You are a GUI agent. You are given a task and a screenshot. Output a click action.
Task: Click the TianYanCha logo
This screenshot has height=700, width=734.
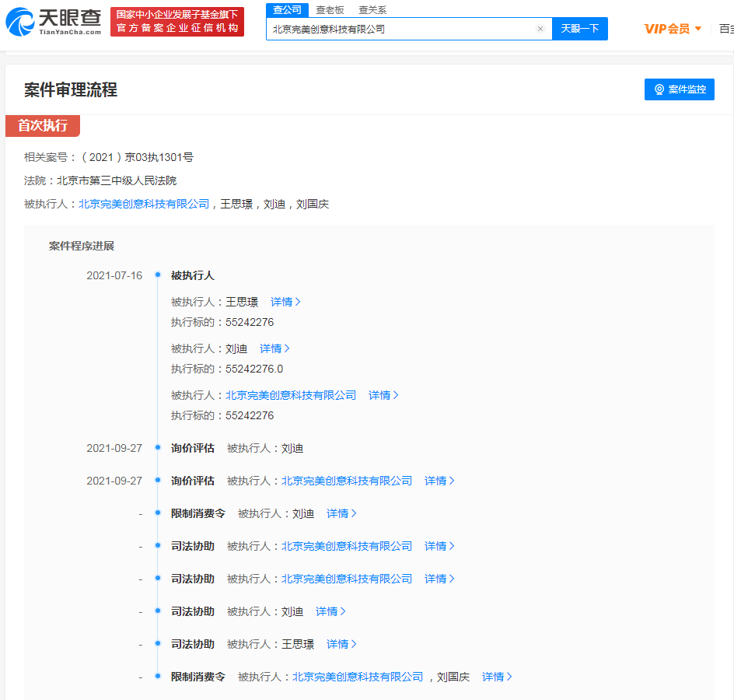(x=53, y=22)
